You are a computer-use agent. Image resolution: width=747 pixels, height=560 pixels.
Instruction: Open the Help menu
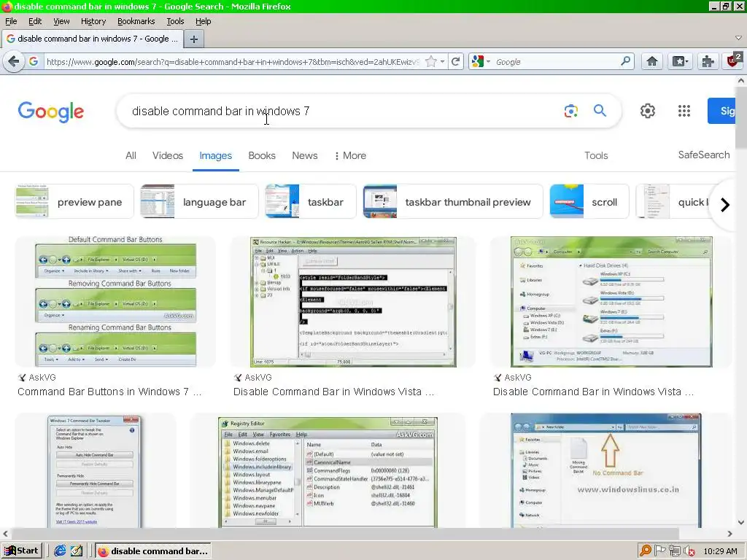point(203,21)
